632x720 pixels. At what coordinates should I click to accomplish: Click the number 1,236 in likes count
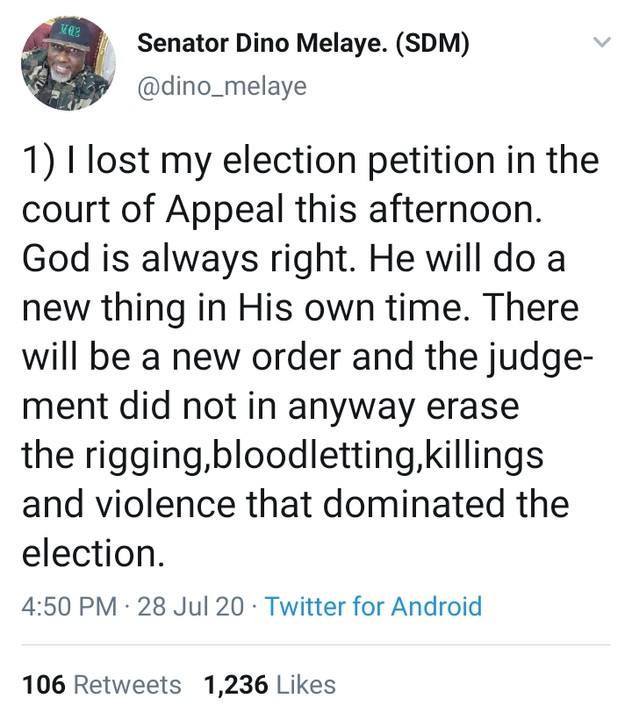[x=236, y=685]
